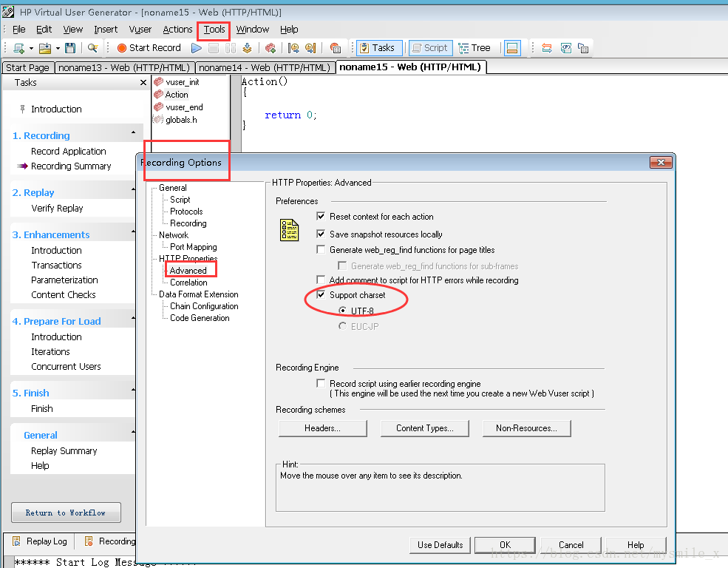The image size is (728, 568).
Task: Open the Tools menu
Action: pyautogui.click(x=214, y=30)
